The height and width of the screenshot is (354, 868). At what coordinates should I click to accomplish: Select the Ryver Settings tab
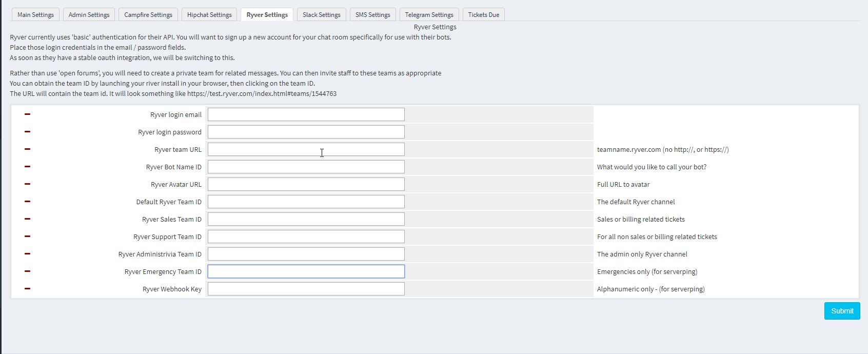click(x=267, y=14)
